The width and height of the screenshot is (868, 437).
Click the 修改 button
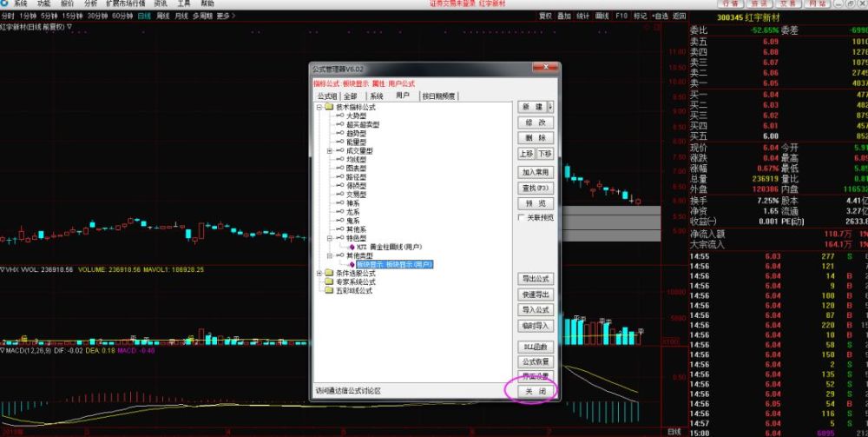536,122
